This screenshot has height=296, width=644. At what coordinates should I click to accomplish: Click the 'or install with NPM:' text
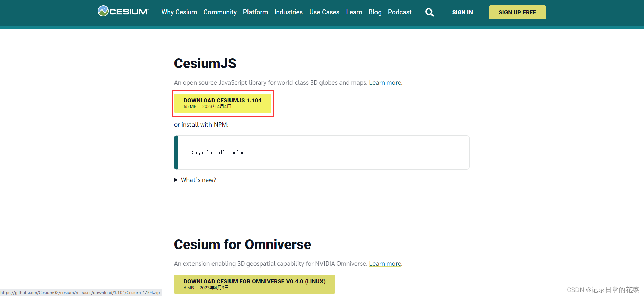pos(201,125)
